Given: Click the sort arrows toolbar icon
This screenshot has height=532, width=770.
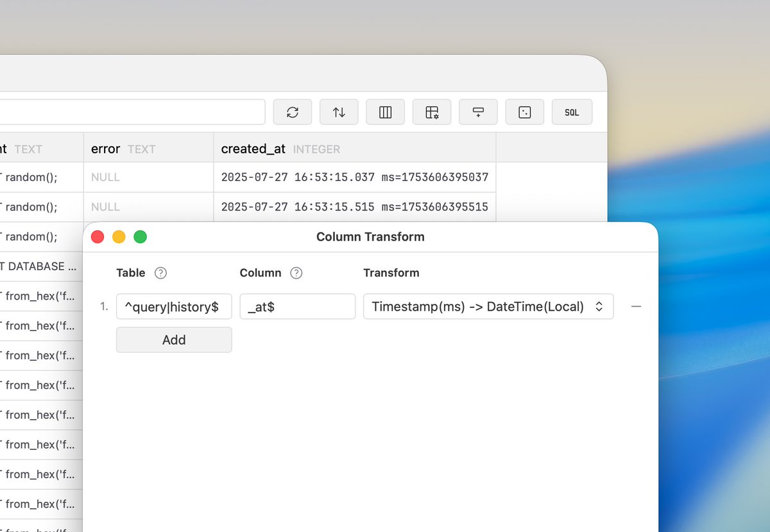Looking at the screenshot, I should click(339, 112).
